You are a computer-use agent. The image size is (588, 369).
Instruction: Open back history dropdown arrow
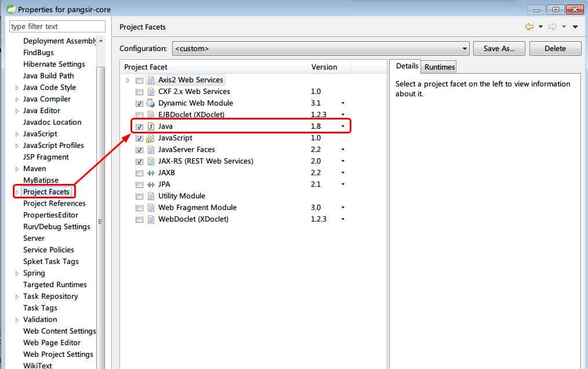[540, 27]
